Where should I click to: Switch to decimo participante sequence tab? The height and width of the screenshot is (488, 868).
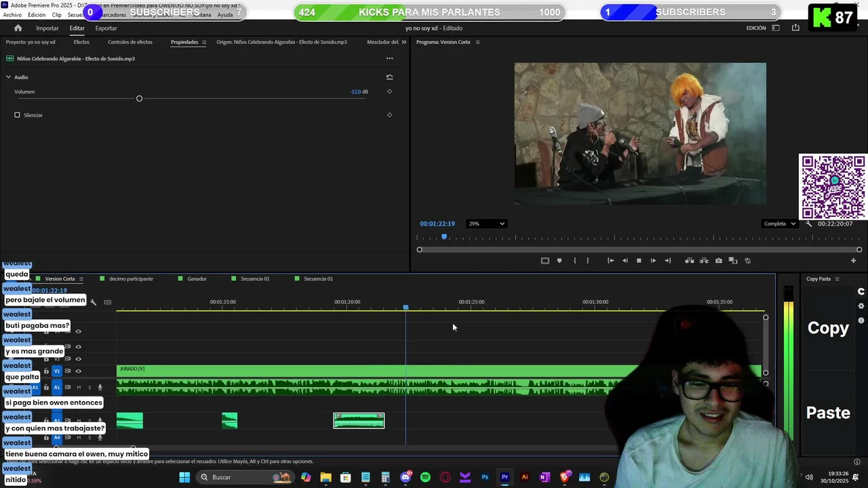(131, 279)
